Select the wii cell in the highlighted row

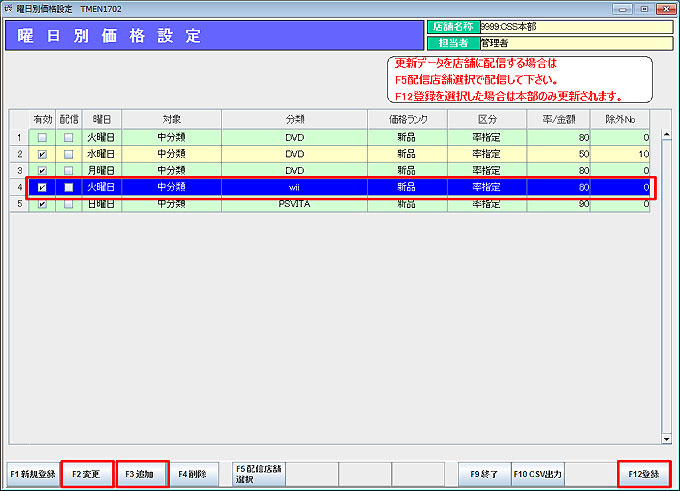[x=293, y=187]
